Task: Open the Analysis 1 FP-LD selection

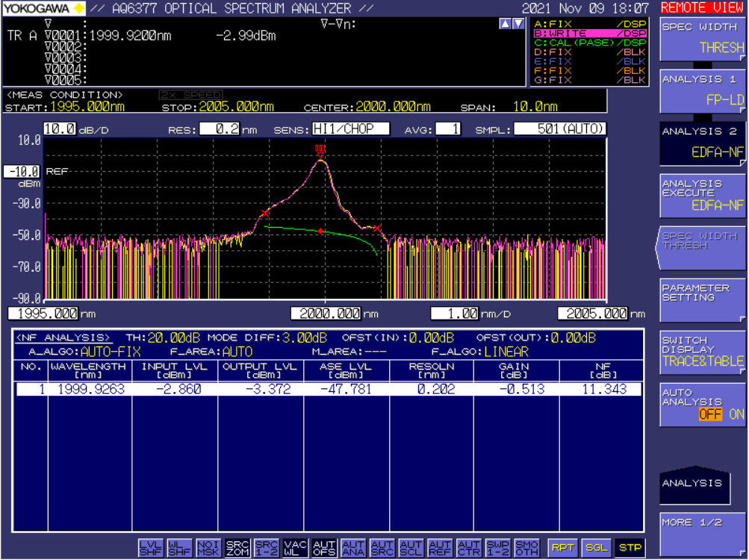Action: pos(703,90)
